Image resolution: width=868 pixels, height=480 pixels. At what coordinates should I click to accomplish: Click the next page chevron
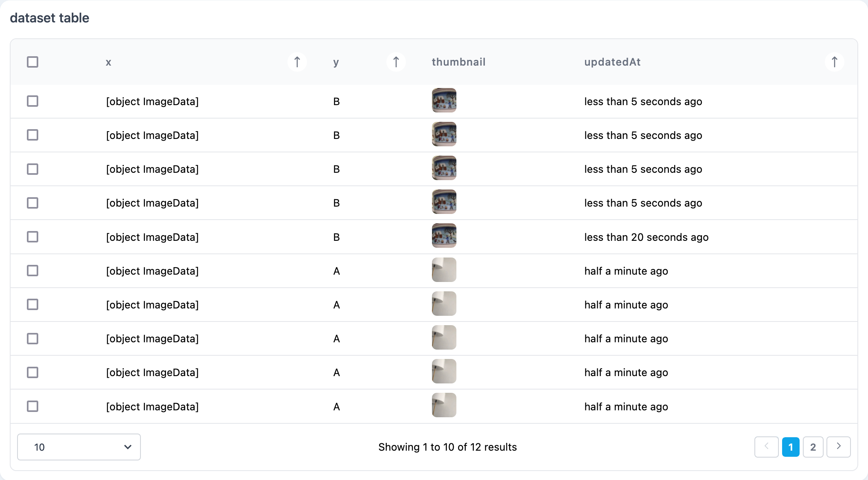pyautogui.click(x=838, y=447)
